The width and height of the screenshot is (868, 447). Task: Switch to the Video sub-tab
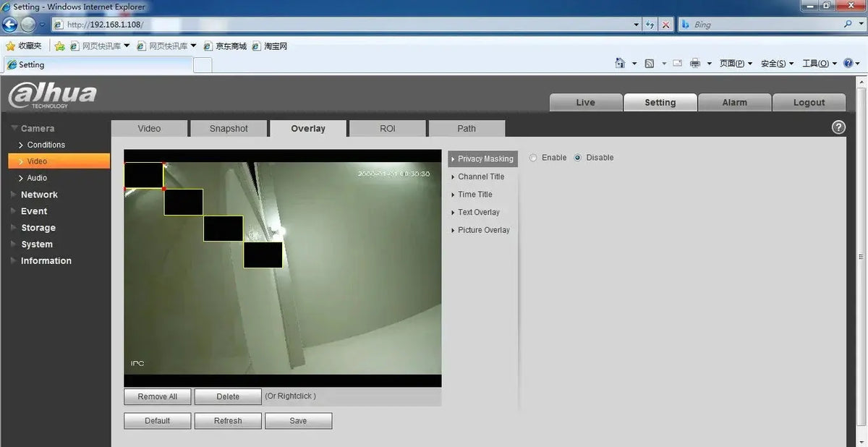tap(149, 129)
